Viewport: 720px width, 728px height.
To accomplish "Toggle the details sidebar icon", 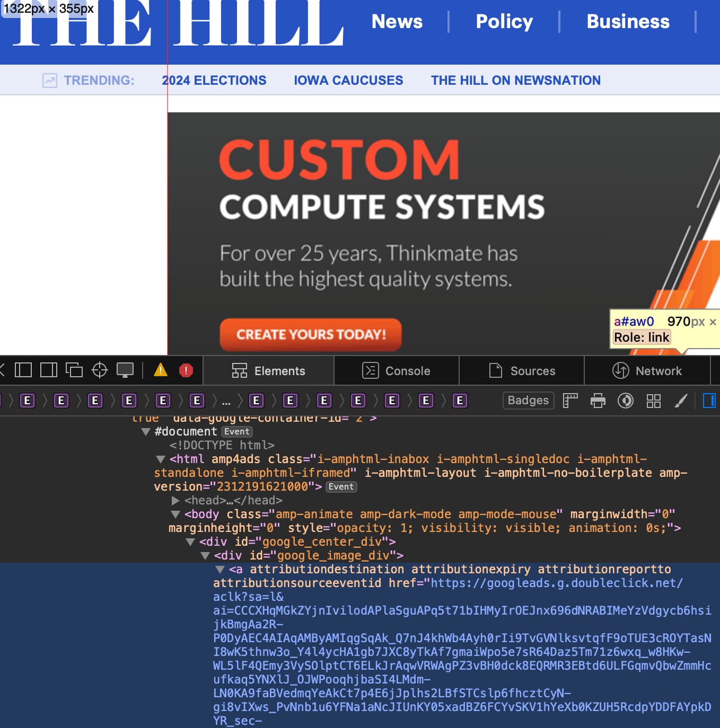I will (709, 401).
